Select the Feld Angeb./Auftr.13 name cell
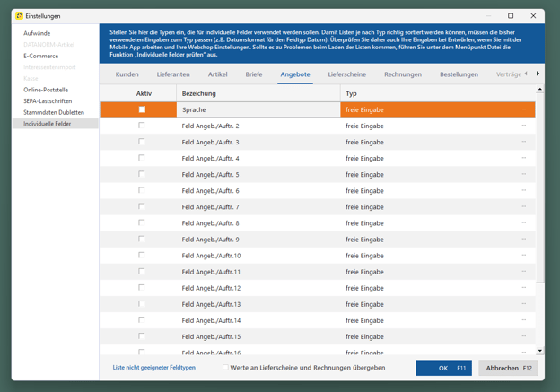560x392 pixels. (258, 304)
